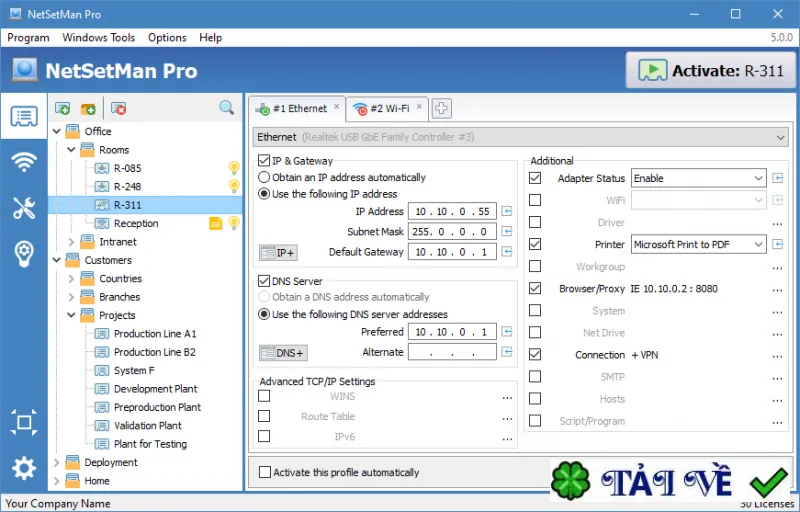The image size is (800, 512).
Task: Open the Ethernet adapter dropdown
Action: 521,137
